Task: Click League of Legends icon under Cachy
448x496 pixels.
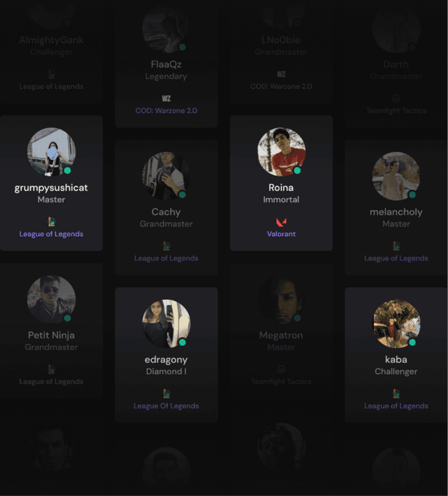Action: [167, 246]
